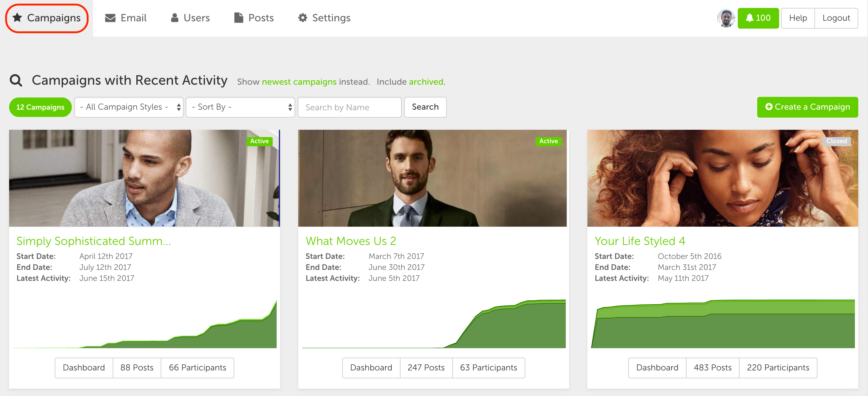Click the activity chart for What Moves Us 2

pyautogui.click(x=434, y=324)
